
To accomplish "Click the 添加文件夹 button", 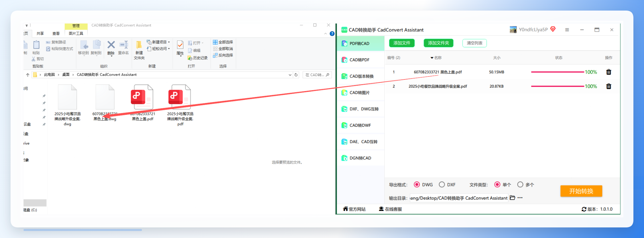I will [x=438, y=43].
